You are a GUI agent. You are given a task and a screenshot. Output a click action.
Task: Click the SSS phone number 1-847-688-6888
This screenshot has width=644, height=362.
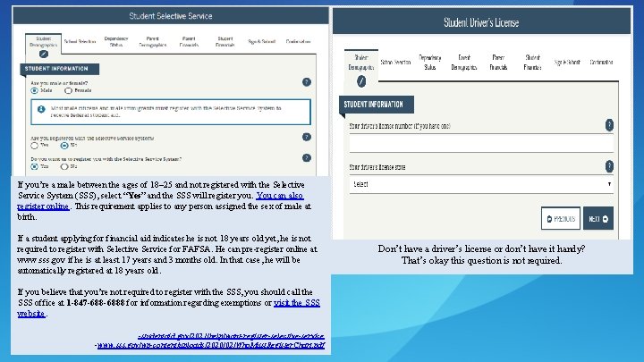(x=96, y=303)
